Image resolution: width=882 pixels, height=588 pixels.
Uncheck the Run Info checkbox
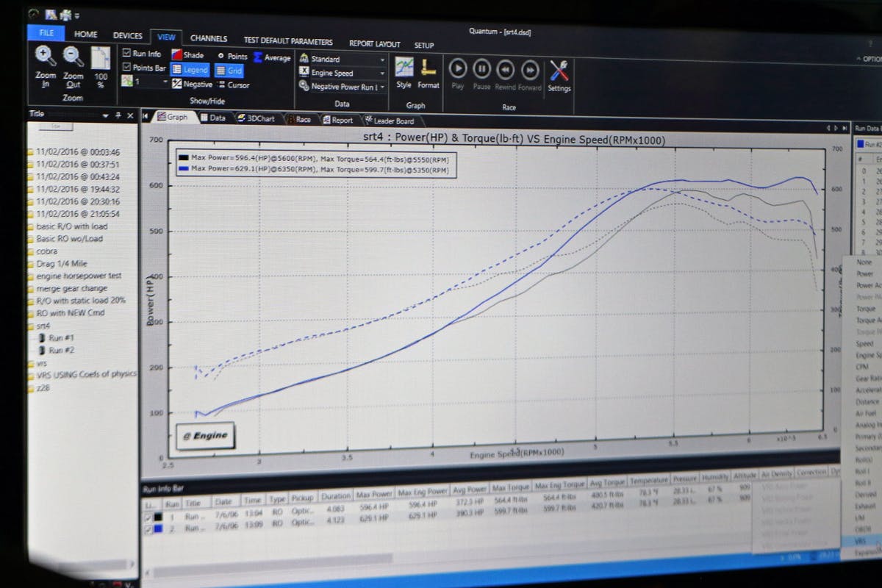pyautogui.click(x=127, y=54)
